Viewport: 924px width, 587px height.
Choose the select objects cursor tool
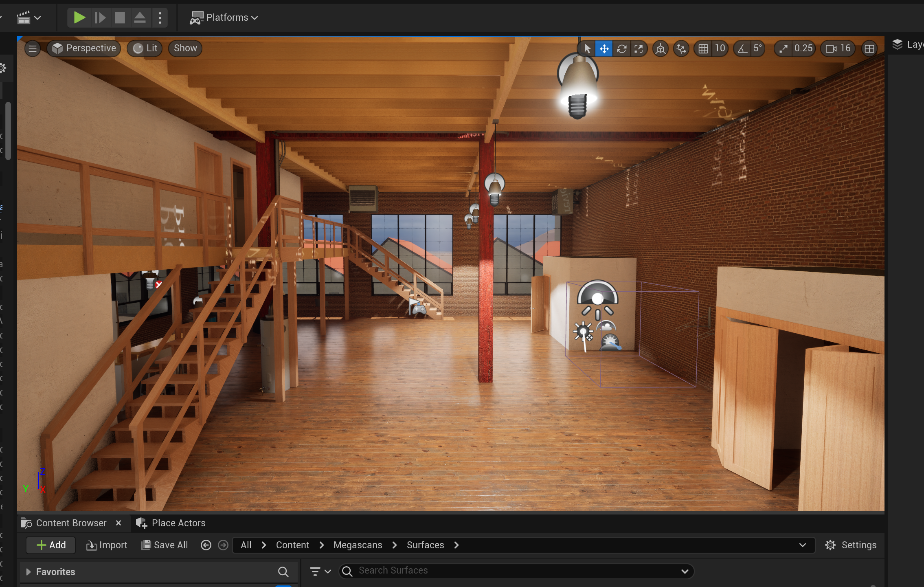pyautogui.click(x=587, y=49)
